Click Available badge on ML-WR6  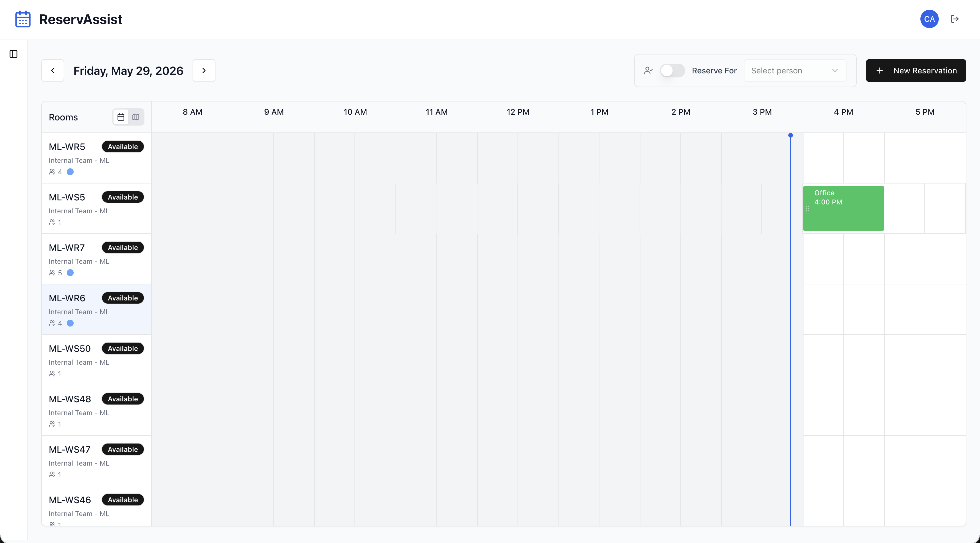tap(123, 298)
